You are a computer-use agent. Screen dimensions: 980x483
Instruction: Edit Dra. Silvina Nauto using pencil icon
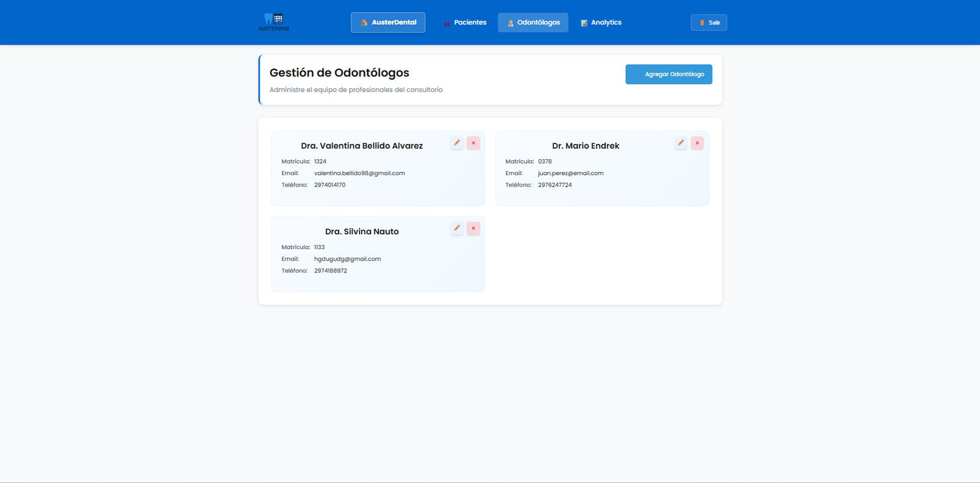tap(457, 228)
